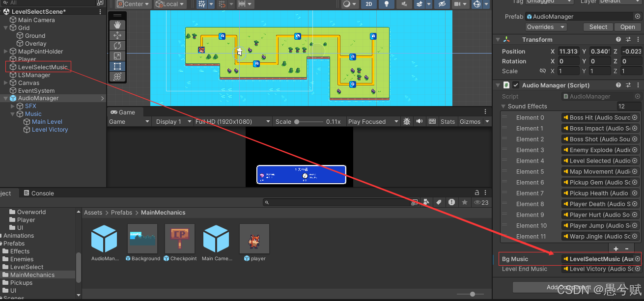This screenshot has height=301, width=644.
Task: Click object picker for Element 0 Boss Hit
Action: [x=635, y=117]
